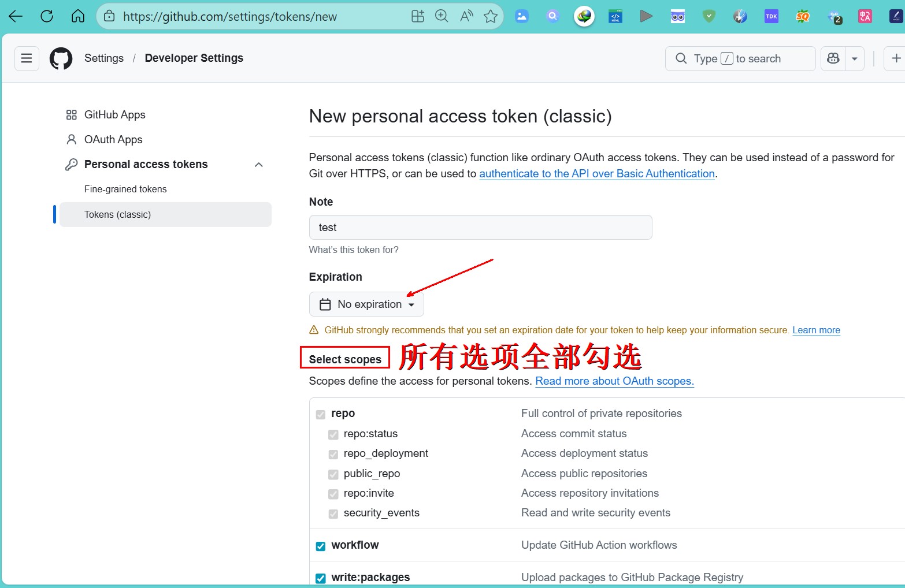Click the browser address bar URL
The width and height of the screenshot is (905, 588).
click(230, 16)
